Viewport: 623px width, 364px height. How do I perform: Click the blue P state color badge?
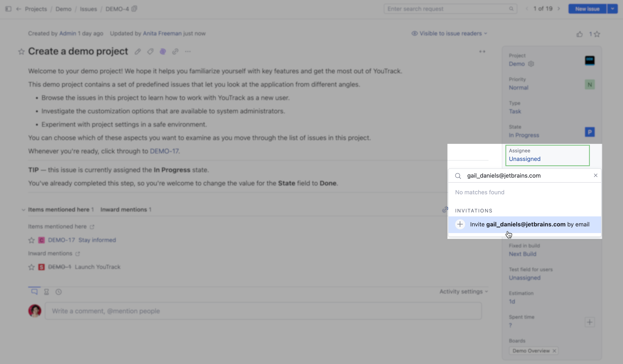tap(590, 132)
